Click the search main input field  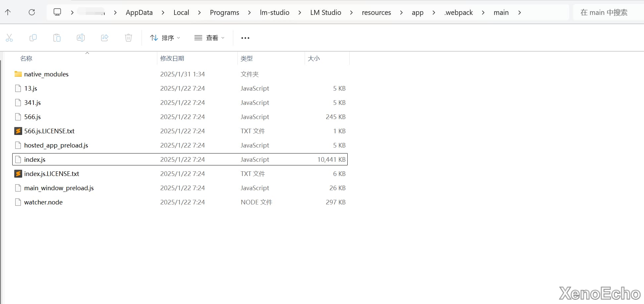(604, 13)
